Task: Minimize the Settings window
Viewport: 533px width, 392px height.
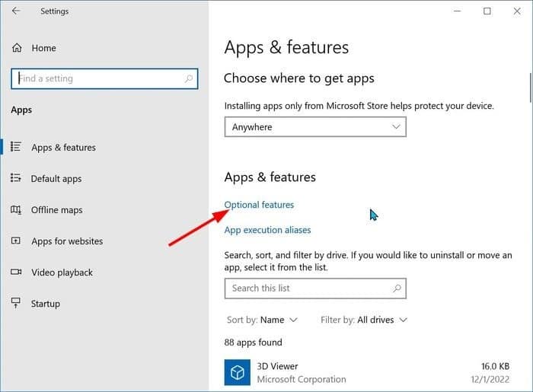Action: click(x=457, y=11)
